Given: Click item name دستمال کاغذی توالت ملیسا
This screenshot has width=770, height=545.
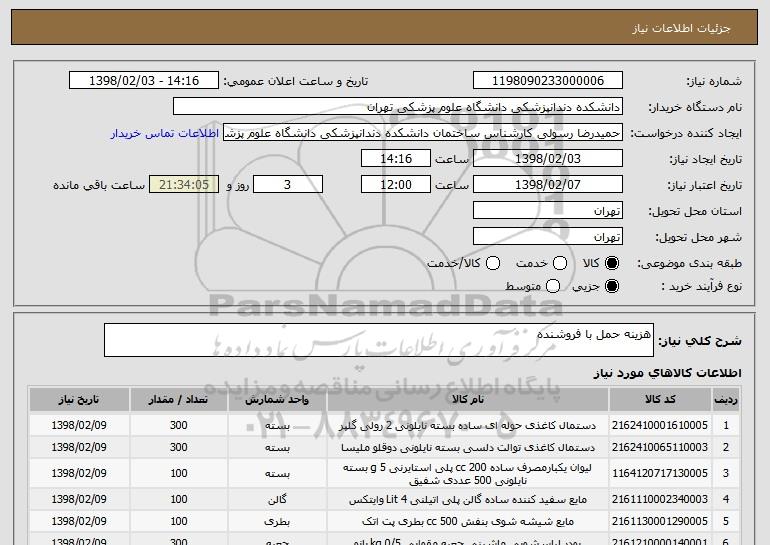Looking at the screenshot, I should (x=468, y=448).
